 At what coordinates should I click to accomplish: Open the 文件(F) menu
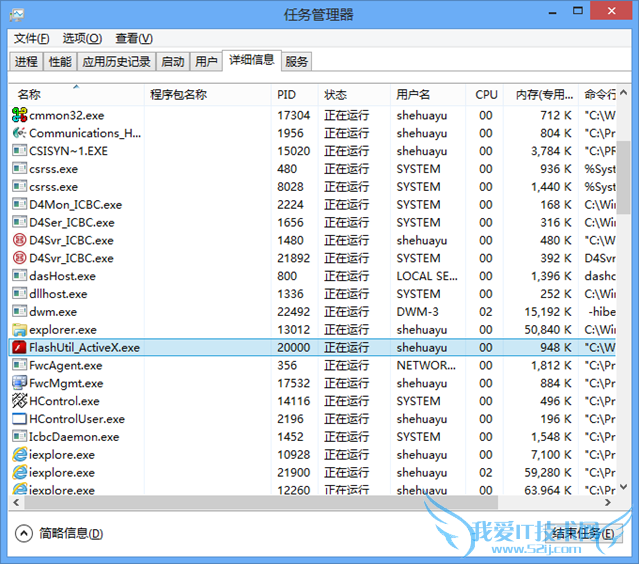pyautogui.click(x=31, y=39)
